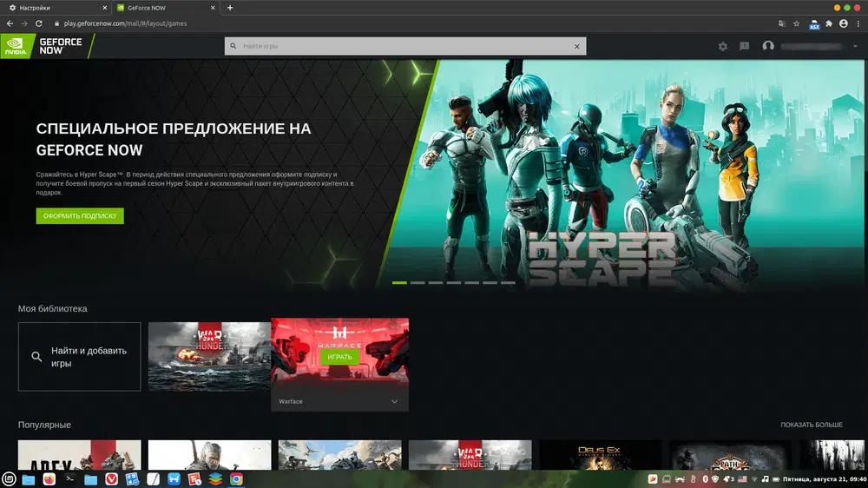Open the browser extensions puzzle icon

[x=829, y=23]
